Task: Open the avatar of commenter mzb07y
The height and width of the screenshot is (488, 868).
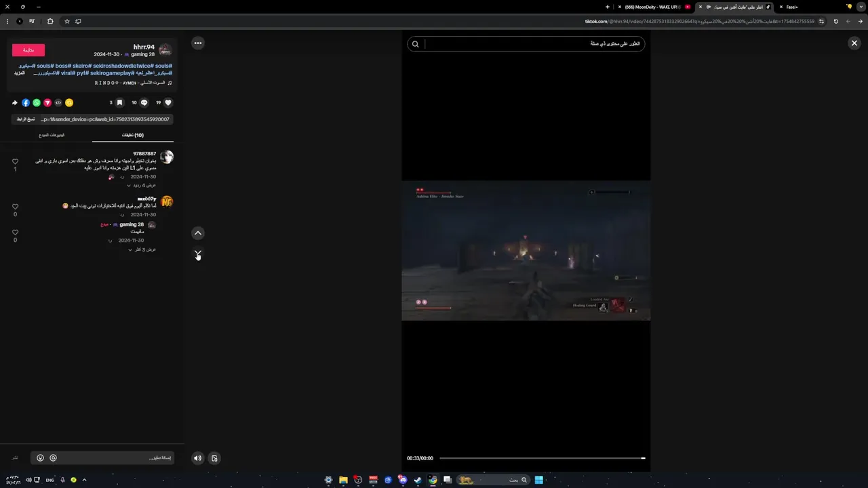Action: [x=167, y=202]
